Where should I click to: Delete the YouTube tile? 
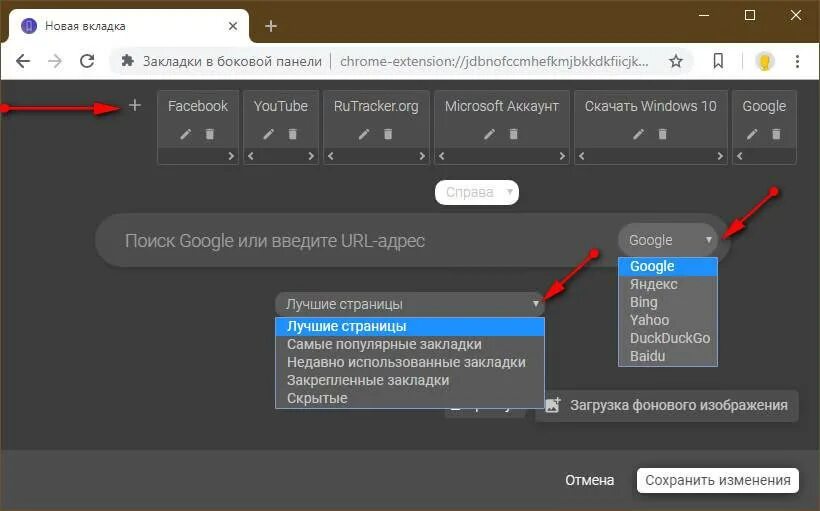pos(293,134)
